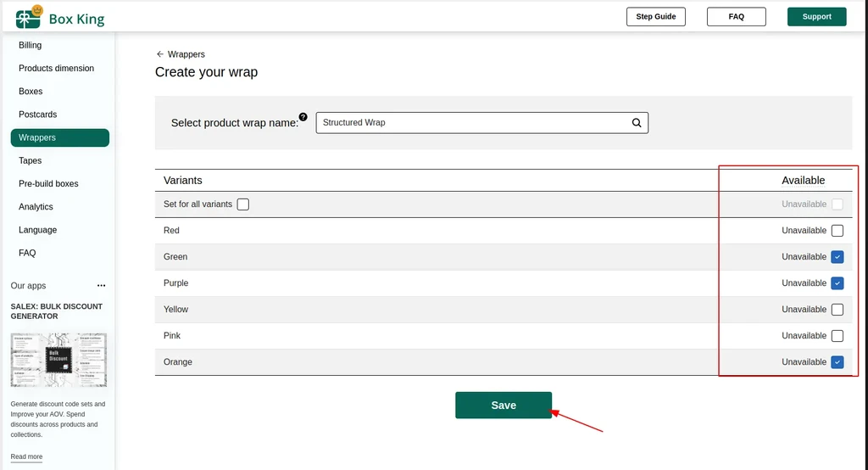Click the Support button
The image size is (868, 470).
(817, 17)
